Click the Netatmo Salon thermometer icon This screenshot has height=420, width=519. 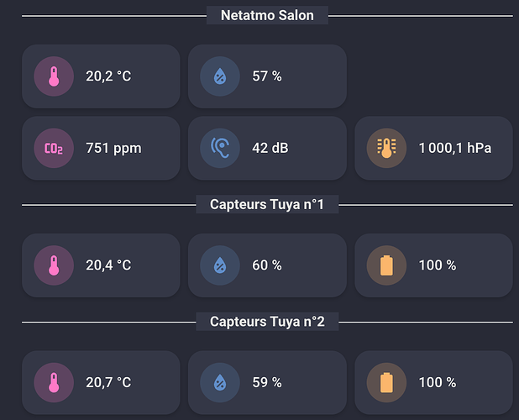click(x=53, y=76)
